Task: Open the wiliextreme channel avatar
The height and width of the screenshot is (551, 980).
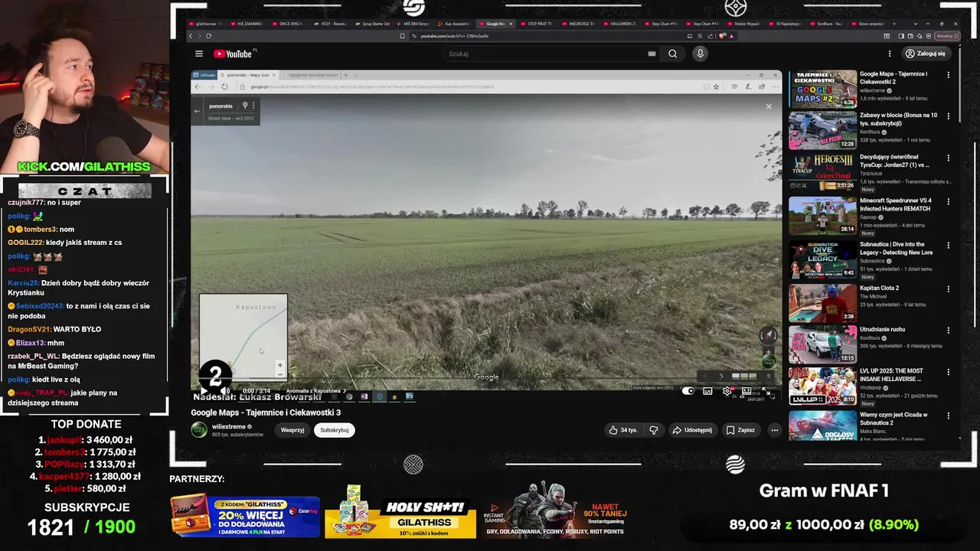Action: click(x=199, y=430)
